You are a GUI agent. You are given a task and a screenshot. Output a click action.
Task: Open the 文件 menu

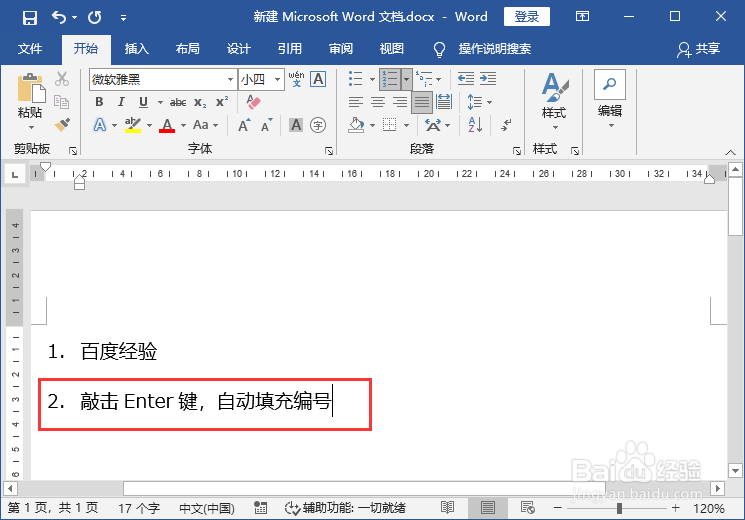pos(29,48)
